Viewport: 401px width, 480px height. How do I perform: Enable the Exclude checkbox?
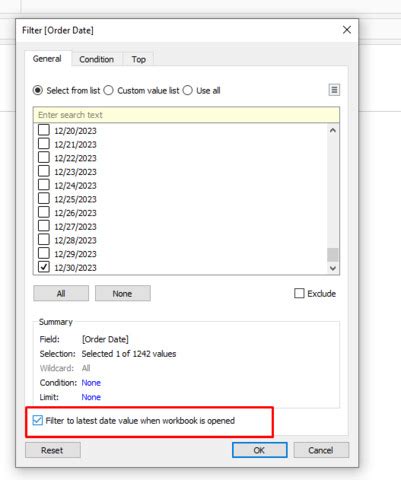299,293
